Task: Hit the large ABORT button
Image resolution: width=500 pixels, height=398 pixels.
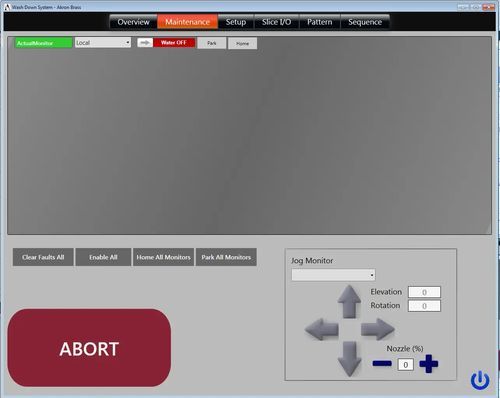Action: [89, 348]
